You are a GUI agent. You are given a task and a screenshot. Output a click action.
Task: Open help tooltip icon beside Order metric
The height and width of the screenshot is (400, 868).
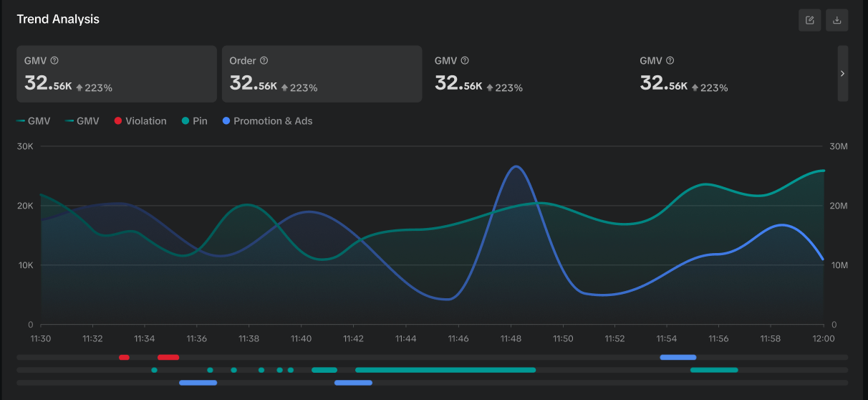(x=264, y=61)
